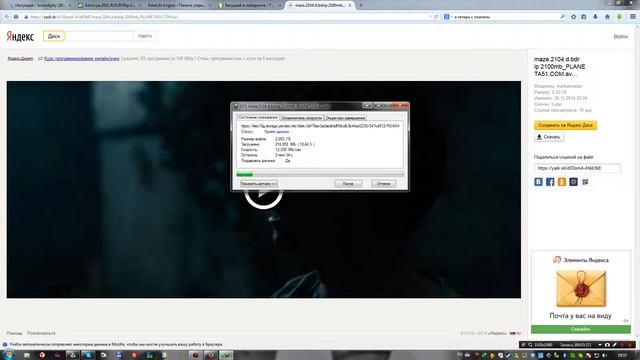Click inside the browser search field
This screenshot has height=360, width=640.
tap(505, 17)
